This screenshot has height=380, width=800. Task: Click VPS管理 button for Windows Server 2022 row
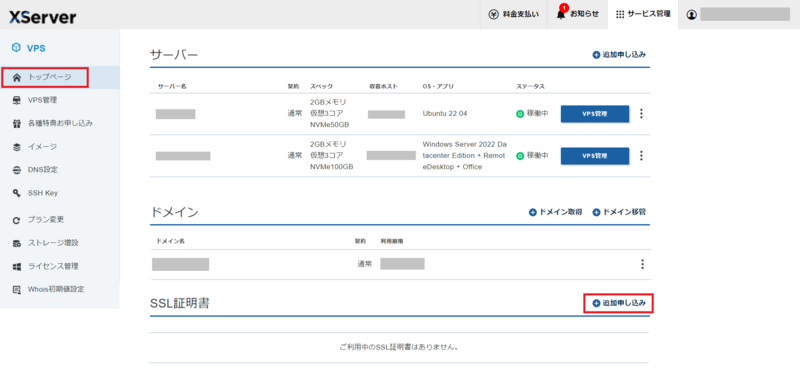tap(594, 156)
